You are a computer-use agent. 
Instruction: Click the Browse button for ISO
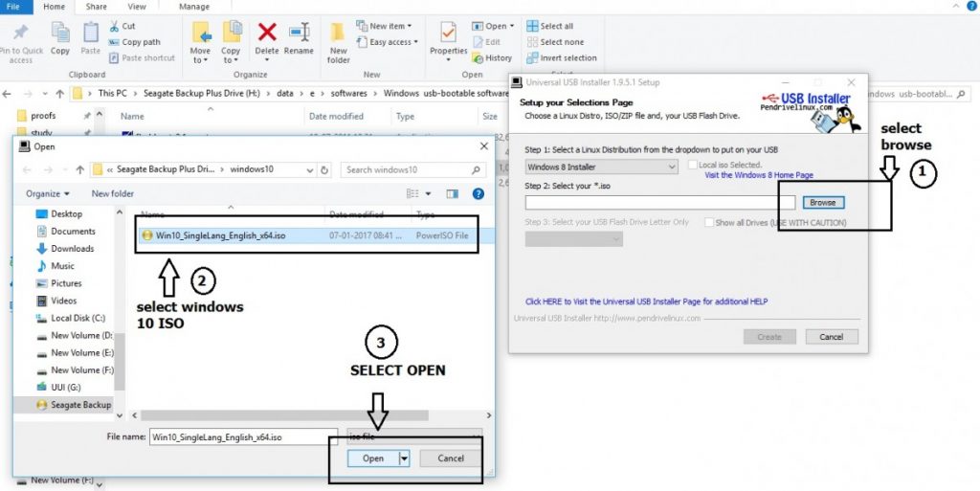point(822,202)
